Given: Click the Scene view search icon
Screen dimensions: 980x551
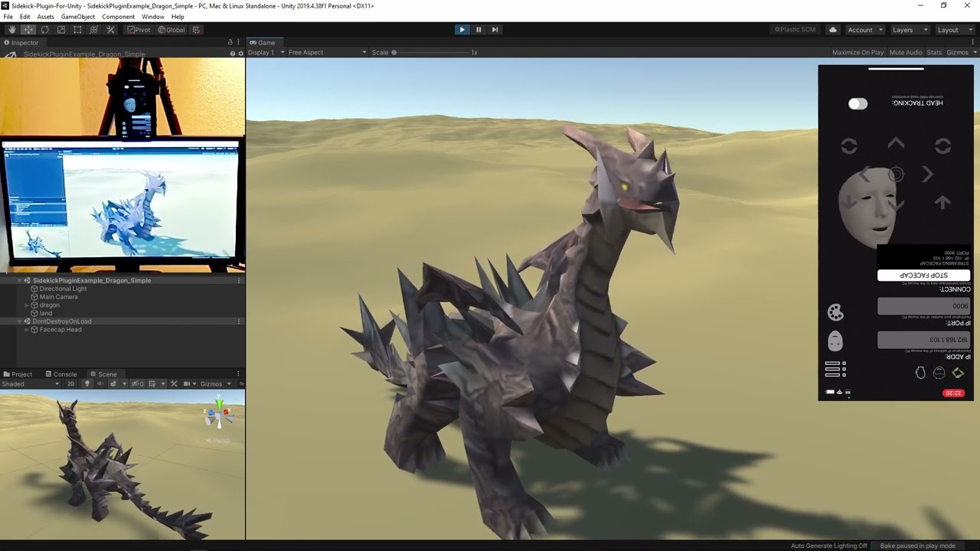Looking at the screenshot, I should coord(241,384).
